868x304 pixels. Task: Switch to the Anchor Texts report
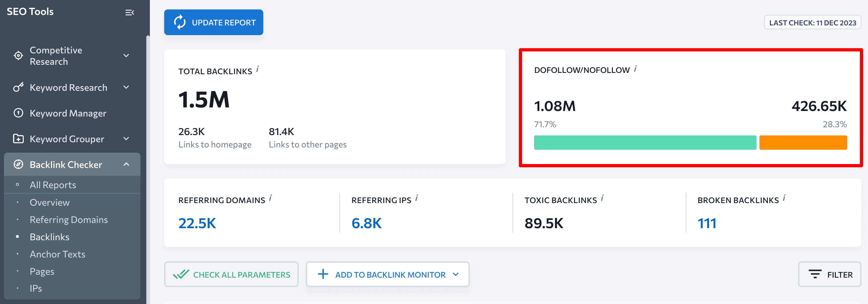[57, 254]
